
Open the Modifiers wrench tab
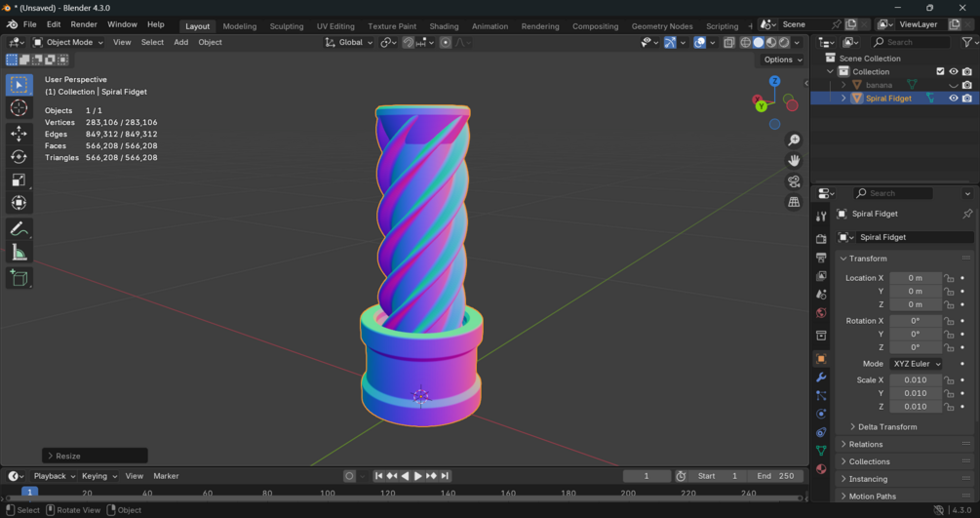[821, 378]
